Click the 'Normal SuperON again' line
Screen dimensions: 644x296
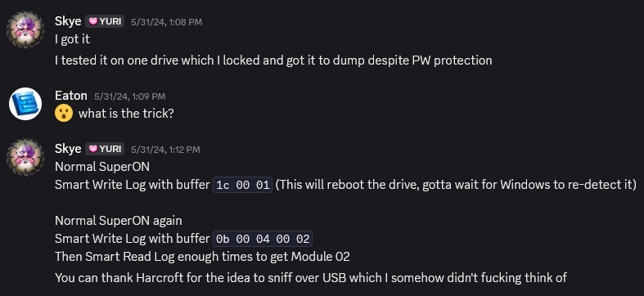coord(119,221)
